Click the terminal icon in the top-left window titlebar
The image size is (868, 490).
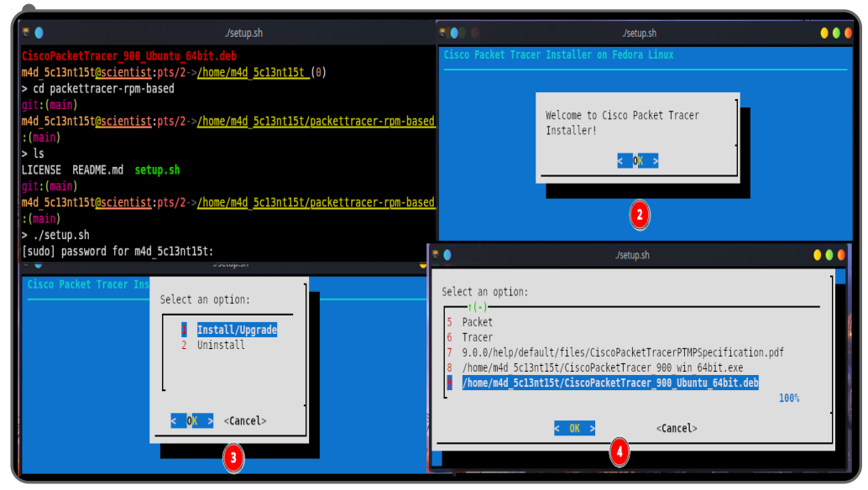tap(26, 33)
